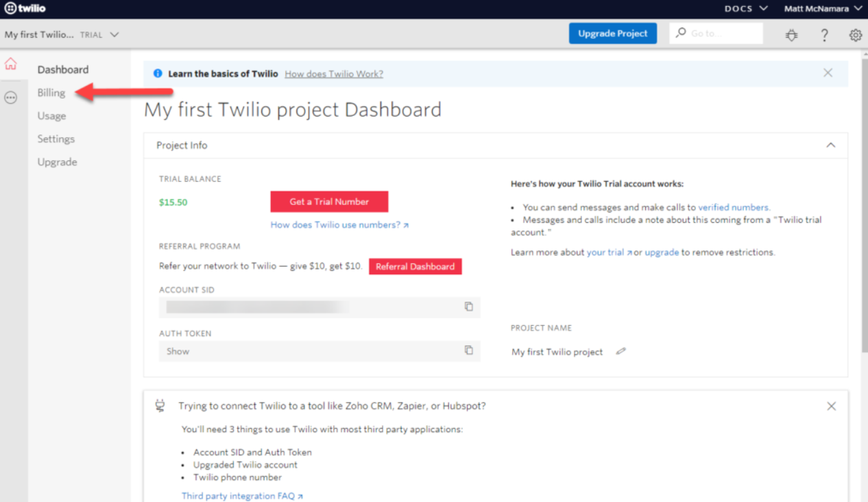The image size is (868, 502).
Task: Click the Upgrade Project button
Action: (613, 34)
